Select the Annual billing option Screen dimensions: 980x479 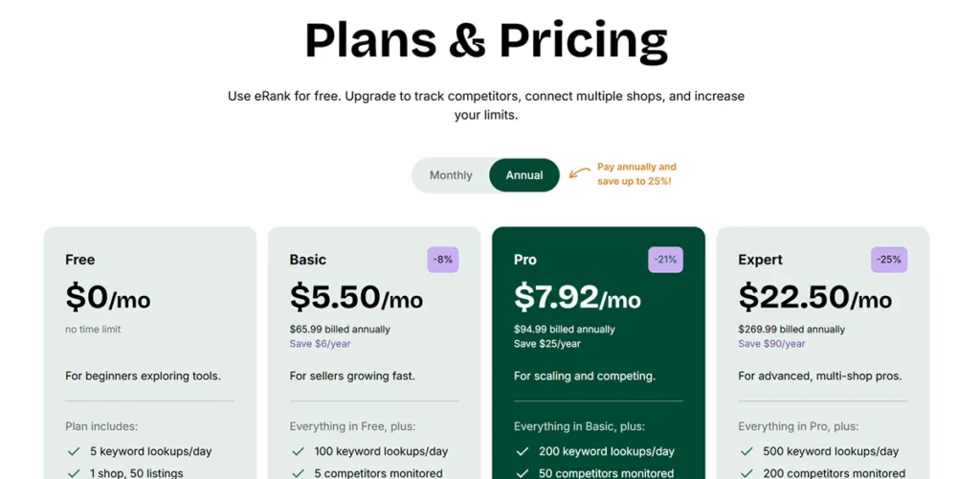point(524,175)
